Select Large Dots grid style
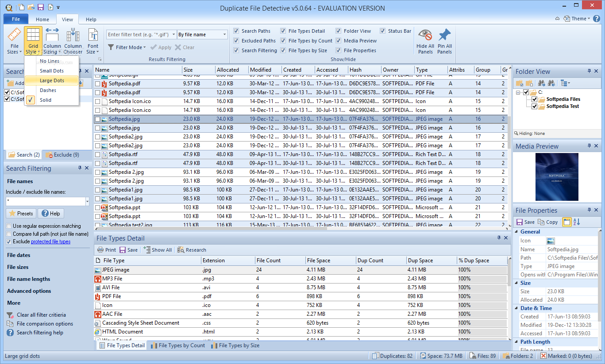Viewport: 605px width, 364px height. [x=52, y=80]
